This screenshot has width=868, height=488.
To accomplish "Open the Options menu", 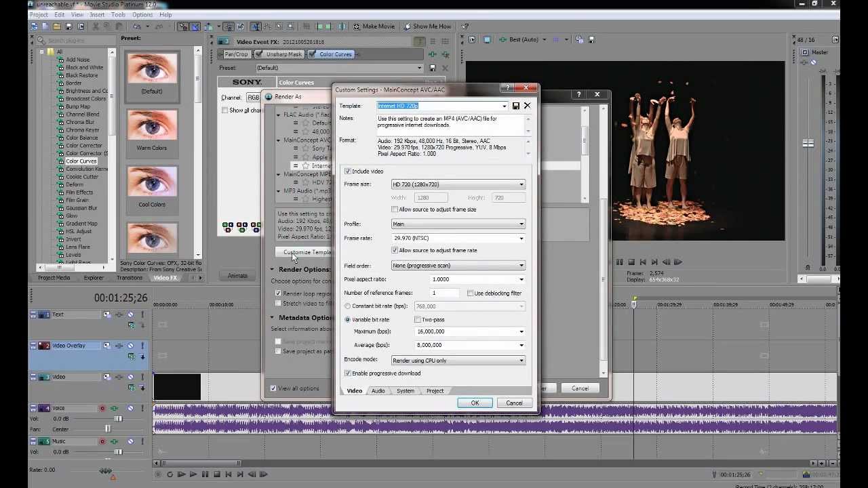I will coord(142,15).
